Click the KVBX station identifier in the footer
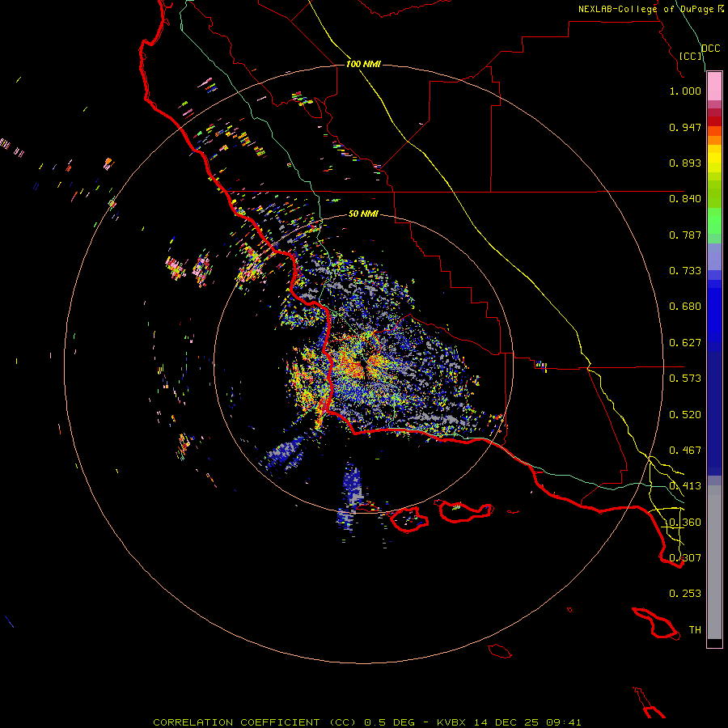Screen dimensions: 728x728 point(451,722)
